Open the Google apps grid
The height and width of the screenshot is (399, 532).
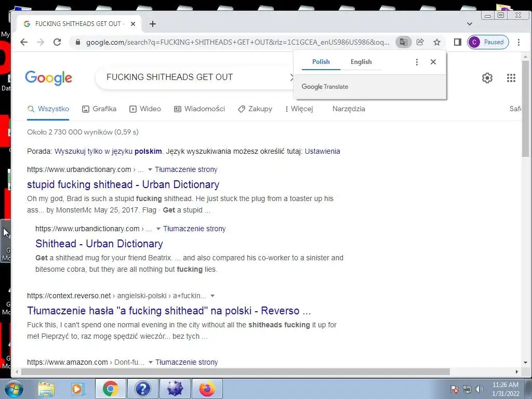point(511,78)
